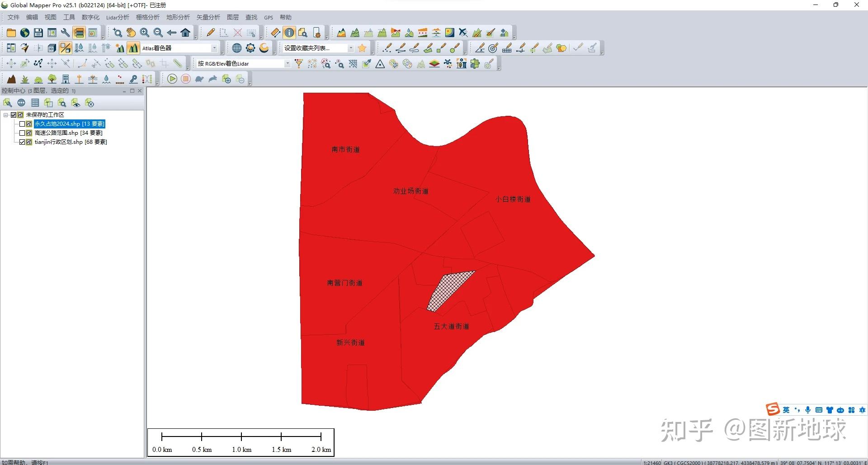The image size is (868, 465).
Task: Click the 南市街道 map label
Action: click(346, 150)
